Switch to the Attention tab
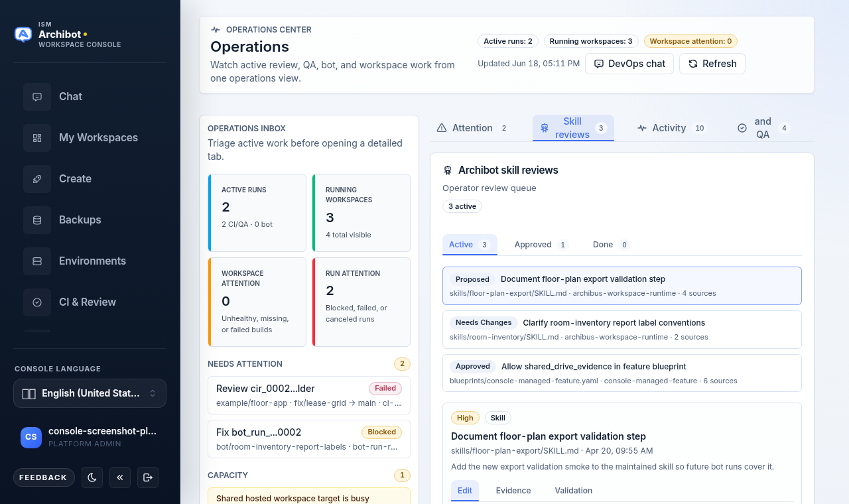 pyautogui.click(x=472, y=128)
